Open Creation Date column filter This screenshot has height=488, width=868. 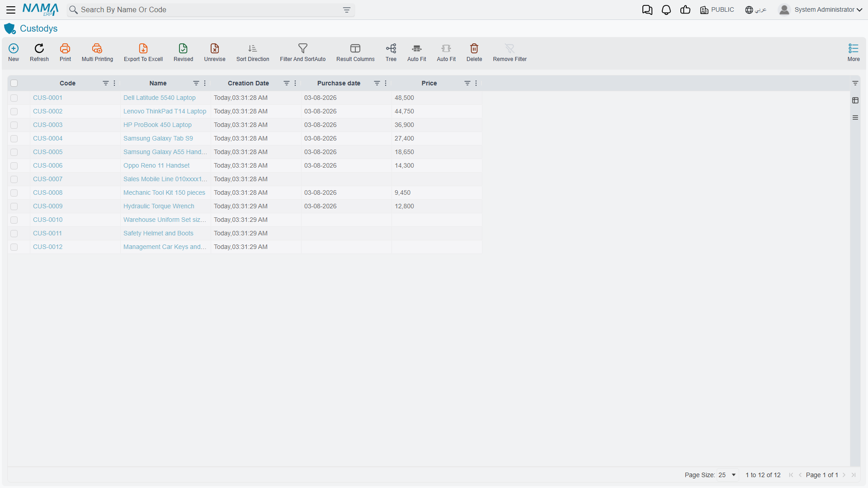point(286,83)
